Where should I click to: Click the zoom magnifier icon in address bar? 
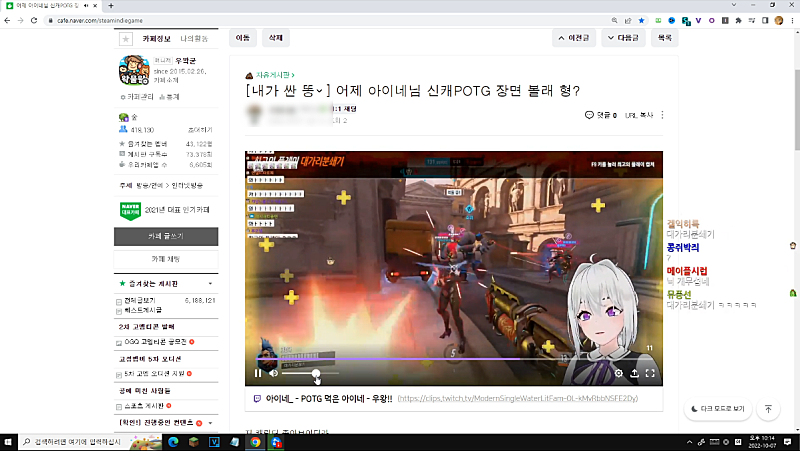[x=614, y=20]
